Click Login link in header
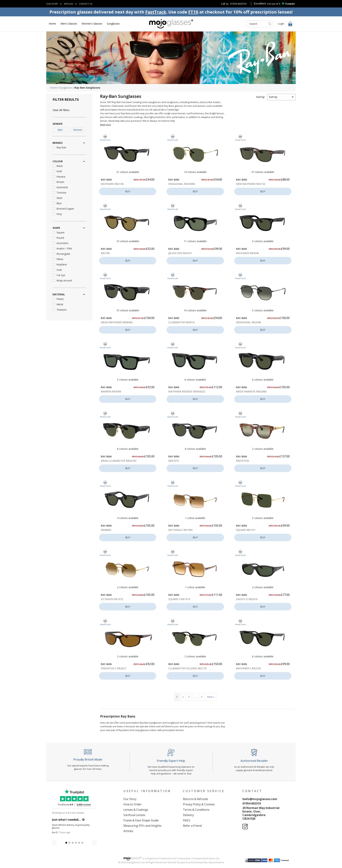Screen dimensions: 342x868 point(281,24)
